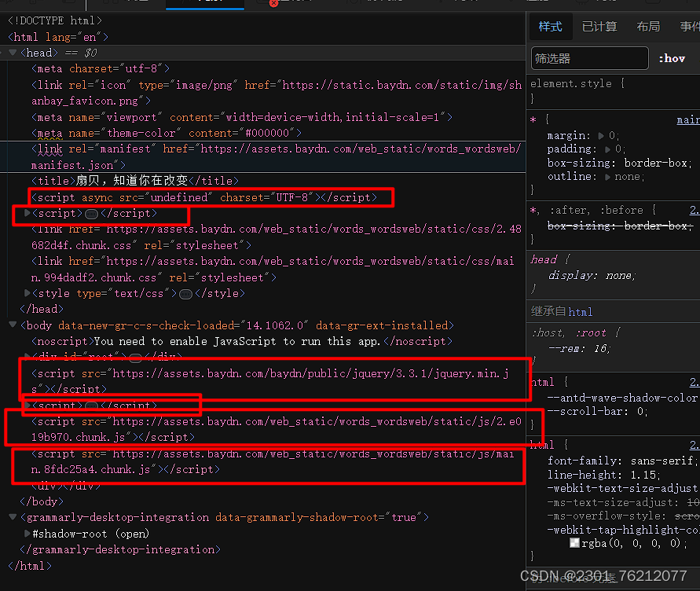Click the head selector in user-agent rule
This screenshot has height=591, width=700.
(x=544, y=259)
